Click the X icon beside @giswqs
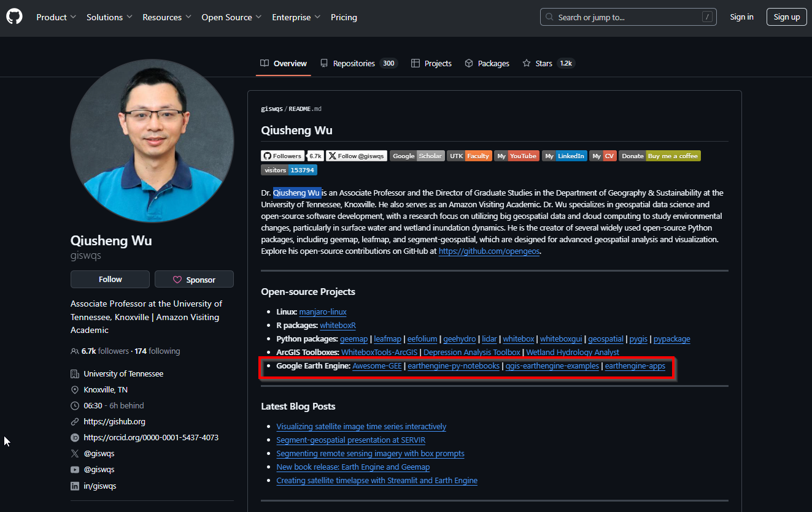The width and height of the screenshot is (812, 512). 75,454
